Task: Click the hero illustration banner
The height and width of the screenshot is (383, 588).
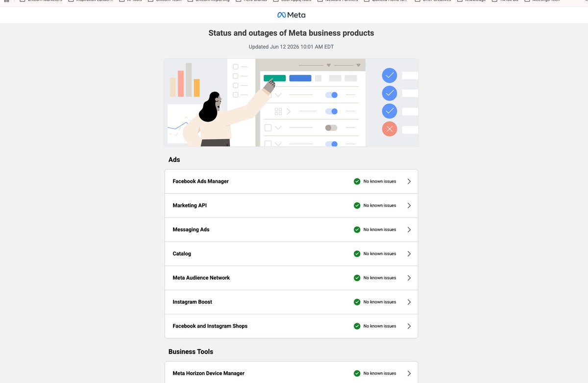Action: 291,102
